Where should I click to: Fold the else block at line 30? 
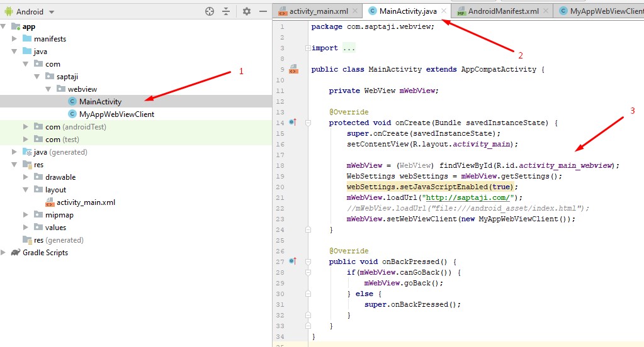click(x=308, y=294)
